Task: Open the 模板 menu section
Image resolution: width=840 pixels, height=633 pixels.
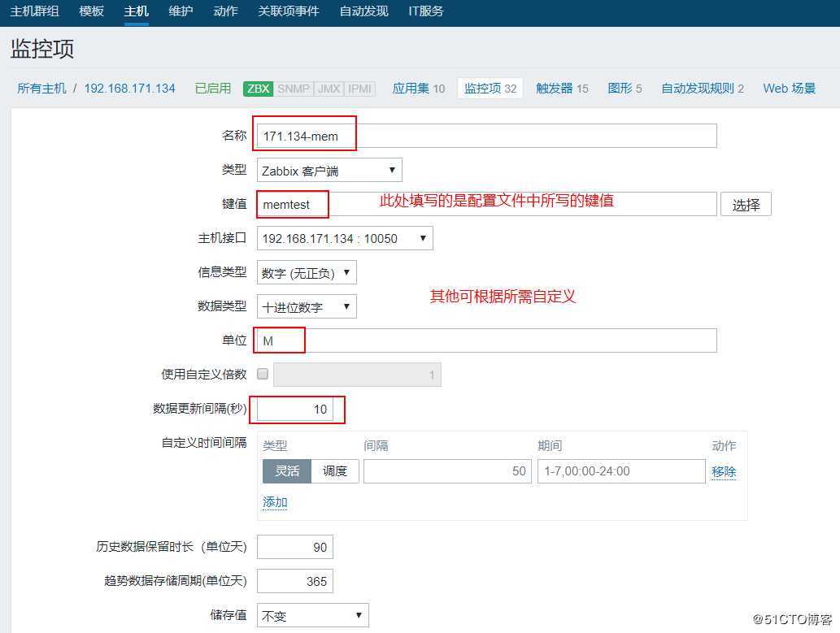Action: tap(90, 11)
